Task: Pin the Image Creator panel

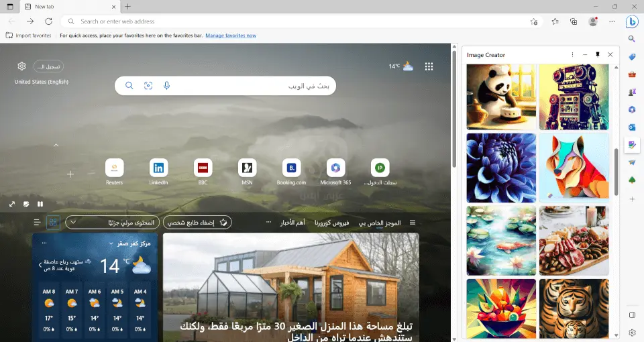Action: (598, 54)
